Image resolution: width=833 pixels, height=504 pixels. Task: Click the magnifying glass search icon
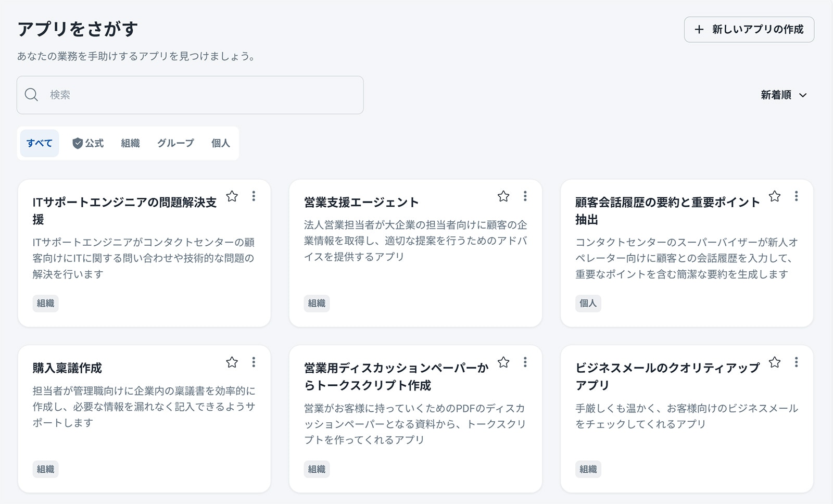pyautogui.click(x=32, y=95)
